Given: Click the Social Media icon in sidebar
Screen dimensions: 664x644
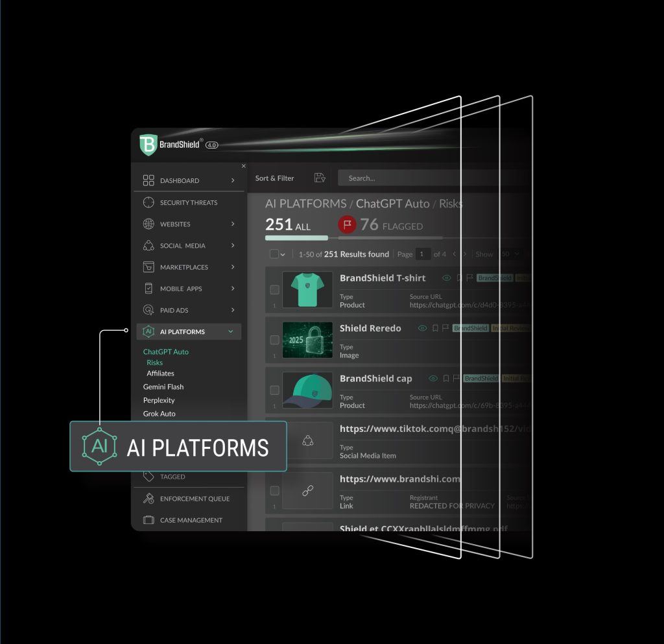Looking at the screenshot, I should pyautogui.click(x=148, y=246).
